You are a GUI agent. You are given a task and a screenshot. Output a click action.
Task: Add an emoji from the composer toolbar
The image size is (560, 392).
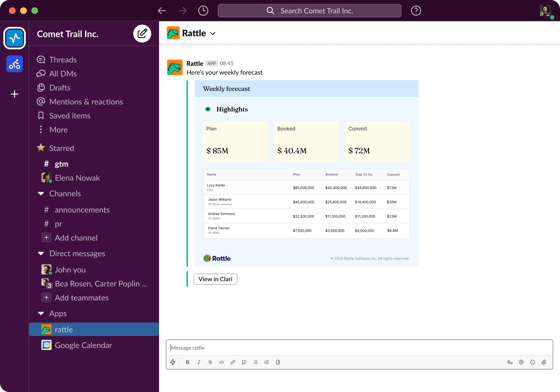(x=532, y=362)
